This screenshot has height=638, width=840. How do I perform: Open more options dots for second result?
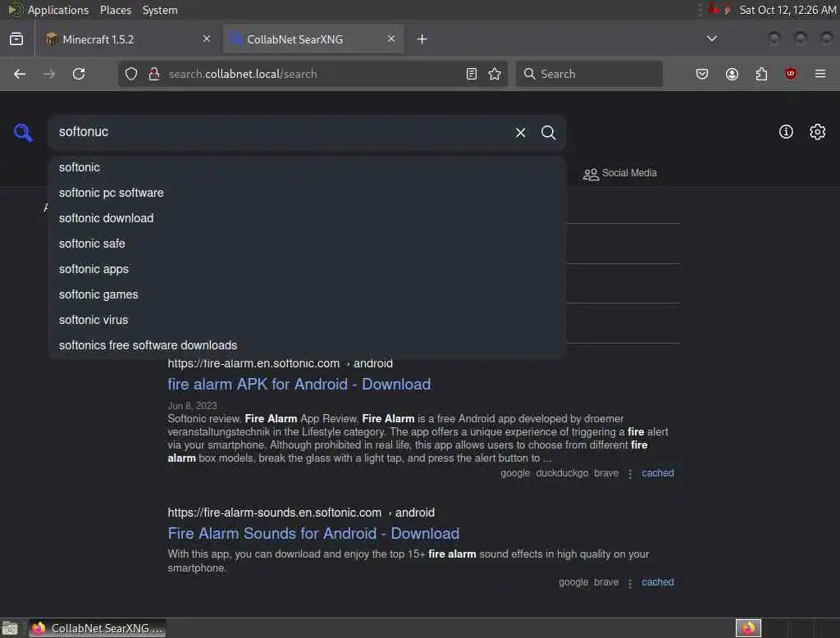(630, 583)
